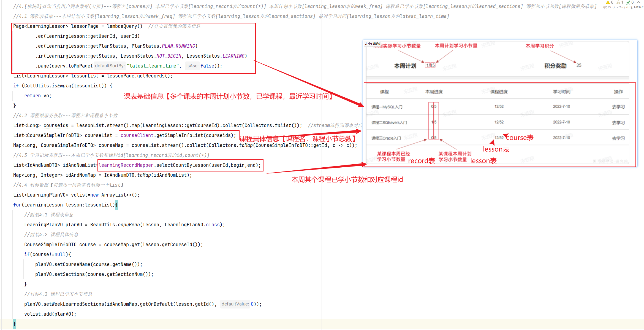Click learningRecordMapper in selectCountByLesson call
The image size is (644, 330).
pyautogui.click(x=126, y=165)
